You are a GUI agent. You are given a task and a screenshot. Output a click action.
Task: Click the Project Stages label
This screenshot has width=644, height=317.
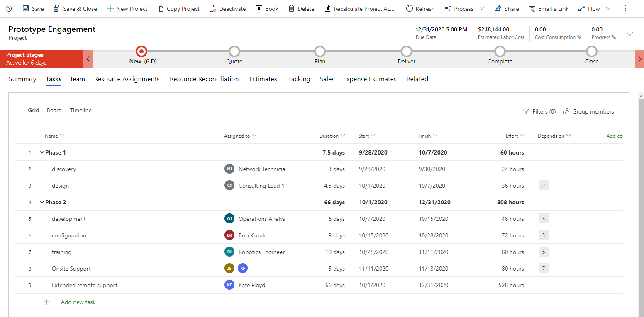[x=25, y=55]
